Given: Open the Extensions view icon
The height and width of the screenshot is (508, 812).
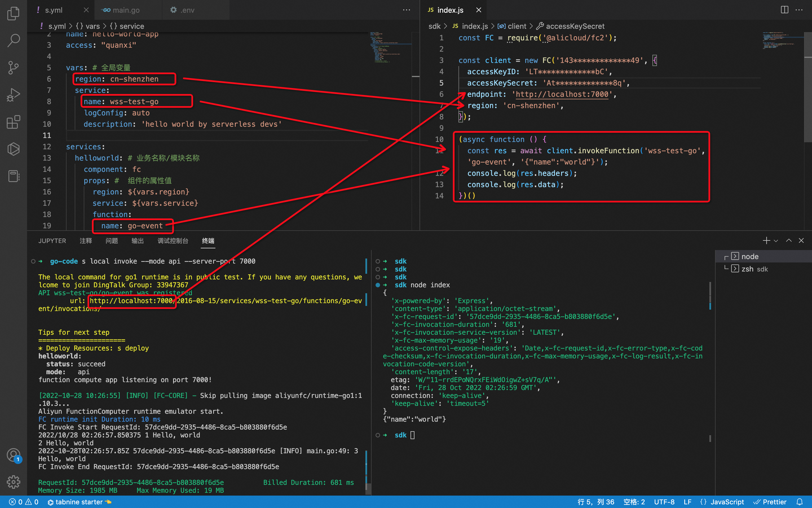Looking at the screenshot, I should click(x=14, y=122).
